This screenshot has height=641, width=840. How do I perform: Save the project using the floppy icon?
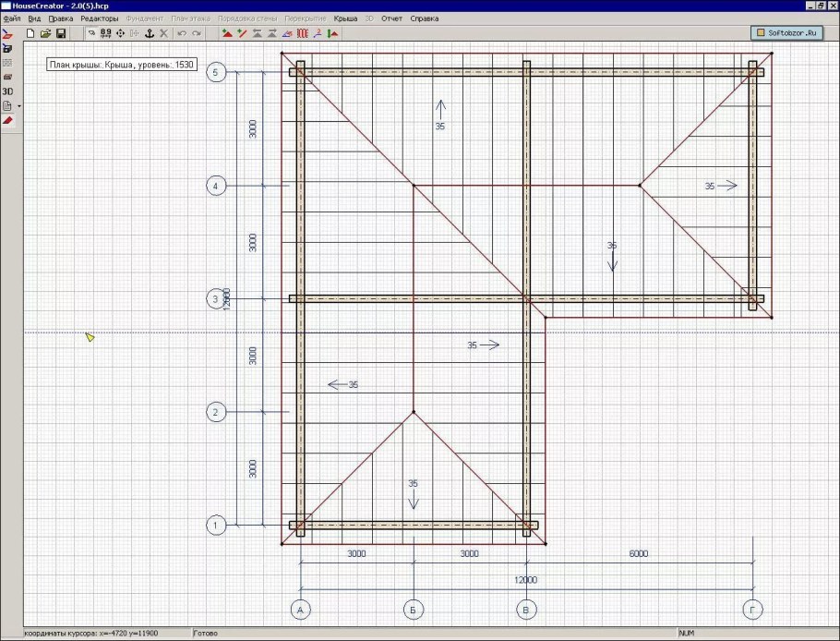click(x=61, y=33)
